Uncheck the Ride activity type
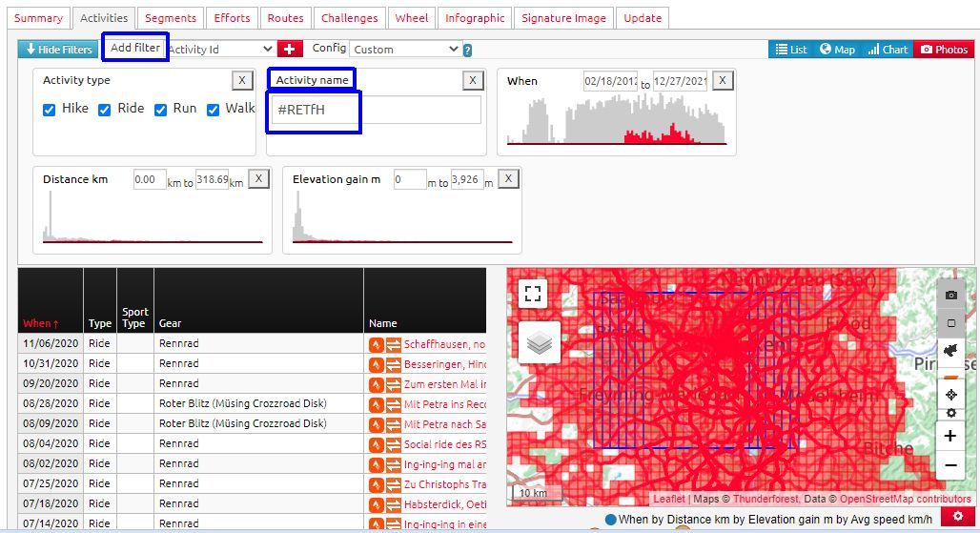Screen dimensions: 980x533 pyautogui.click(x=104, y=110)
